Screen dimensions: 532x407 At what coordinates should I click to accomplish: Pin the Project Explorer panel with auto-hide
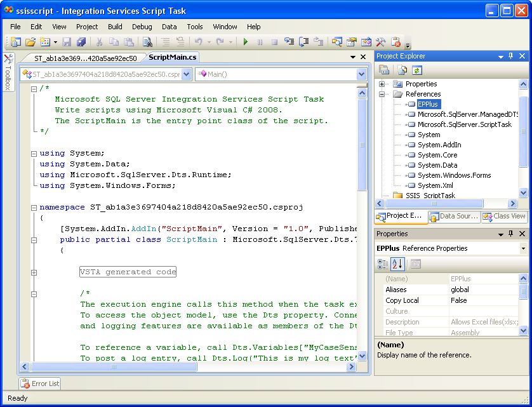(511, 56)
